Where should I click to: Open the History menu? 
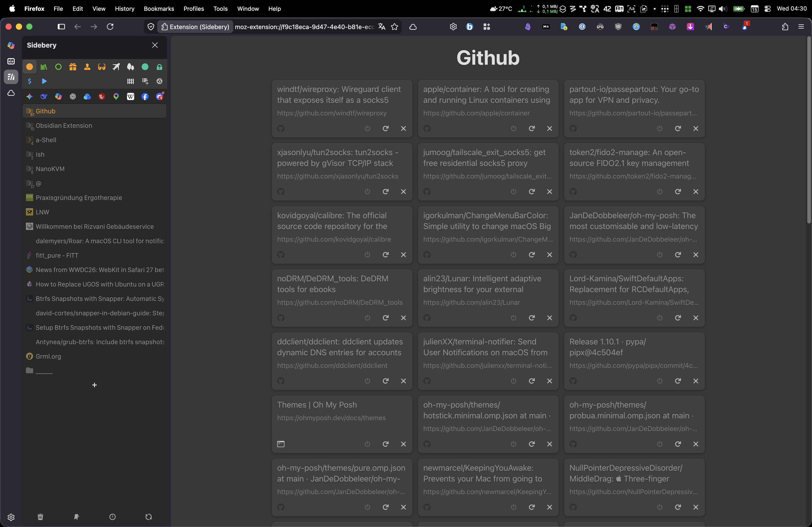pyautogui.click(x=125, y=9)
